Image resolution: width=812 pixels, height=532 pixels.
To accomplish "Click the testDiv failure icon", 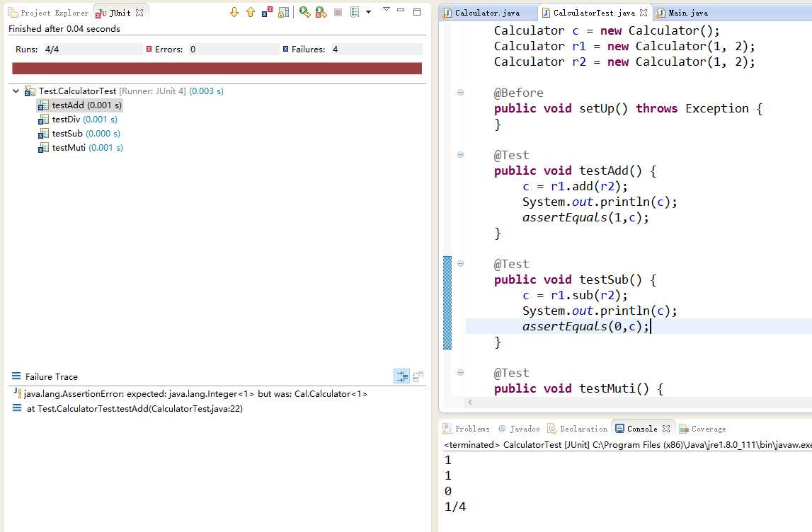I will [x=43, y=120].
